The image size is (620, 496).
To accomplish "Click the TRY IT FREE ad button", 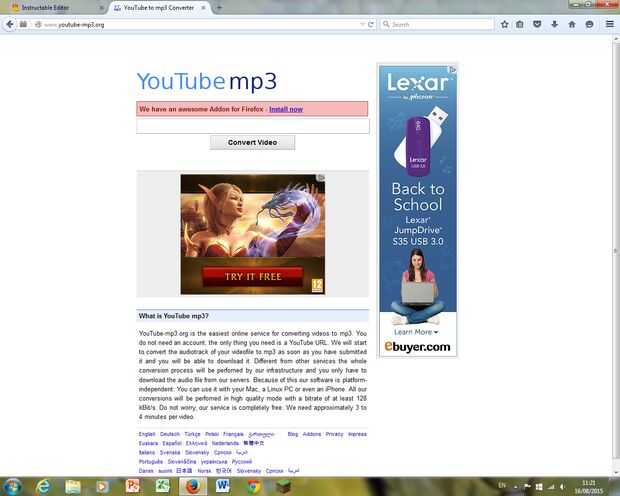I will pos(253,276).
